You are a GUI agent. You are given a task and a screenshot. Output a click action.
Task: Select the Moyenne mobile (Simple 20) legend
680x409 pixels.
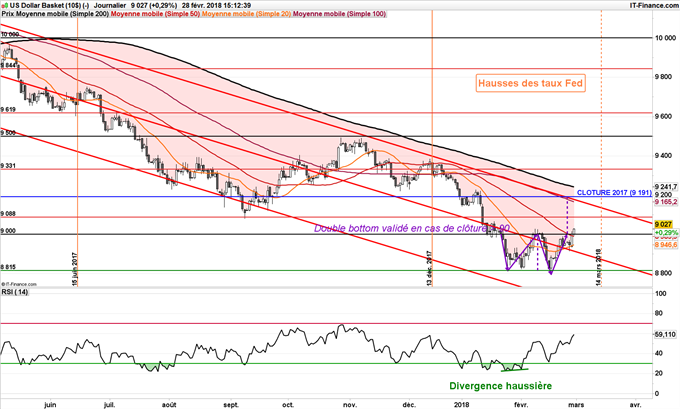[246, 14]
